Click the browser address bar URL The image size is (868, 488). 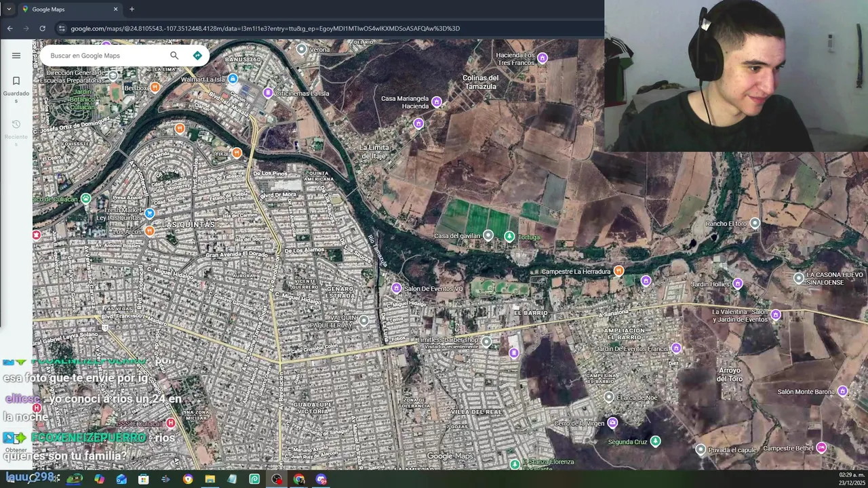coord(265,28)
